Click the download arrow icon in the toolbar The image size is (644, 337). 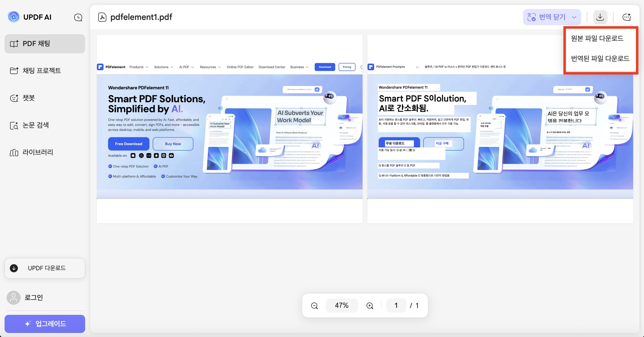[600, 17]
